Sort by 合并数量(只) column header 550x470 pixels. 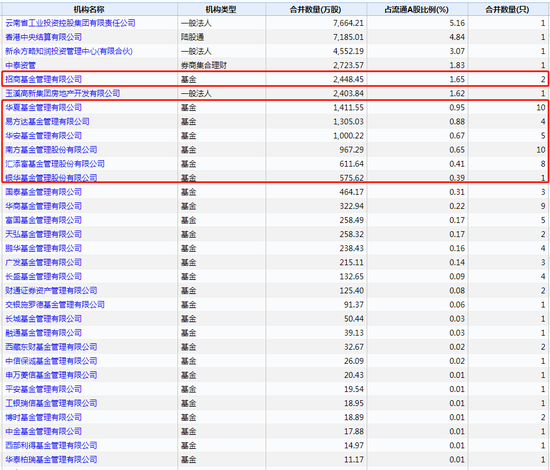tap(507, 10)
